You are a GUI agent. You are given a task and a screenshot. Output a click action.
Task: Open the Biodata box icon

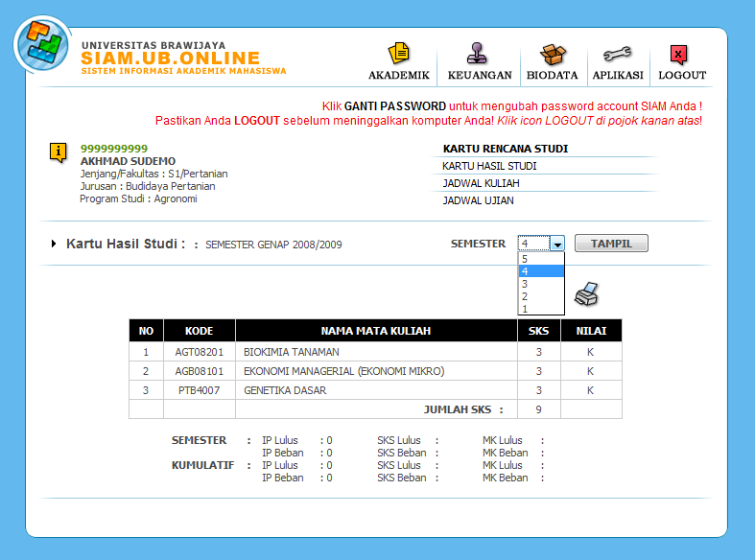553,54
